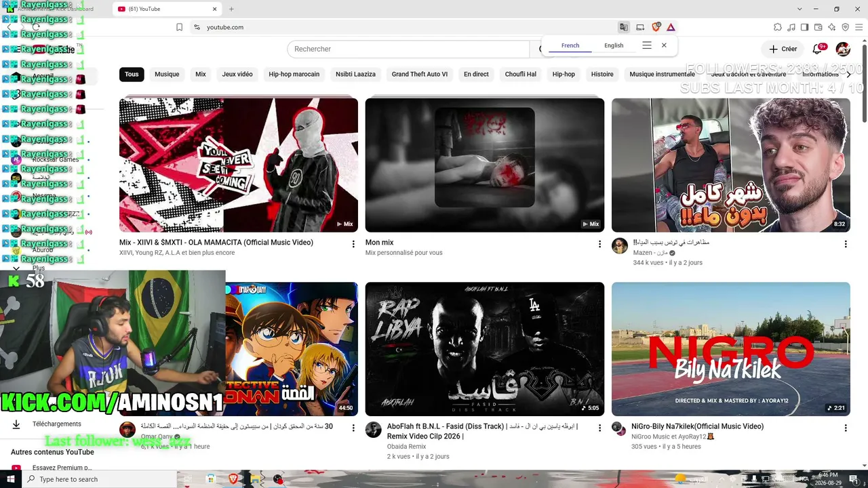Viewport: 868px width, 488px height.
Task: Open options menu for Mazen video
Action: pos(846,244)
